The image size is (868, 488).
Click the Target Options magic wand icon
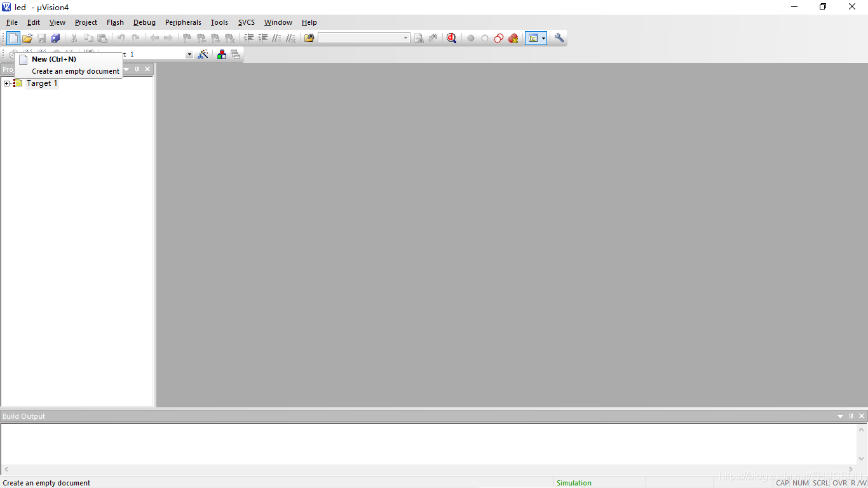click(203, 55)
